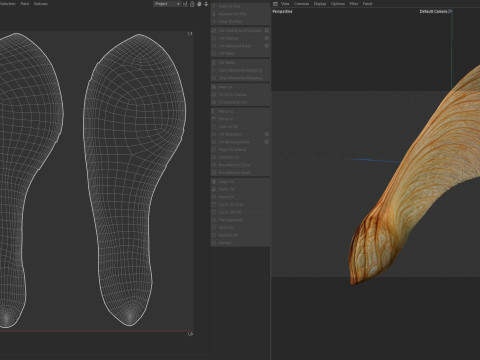Image resolution: width=480 pixels, height=360 pixels.
Task: Choose Boundary to Quad command
Action: tap(240, 173)
